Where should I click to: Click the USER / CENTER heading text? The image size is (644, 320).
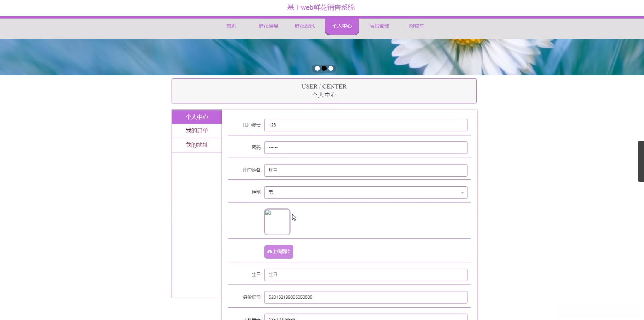click(324, 86)
